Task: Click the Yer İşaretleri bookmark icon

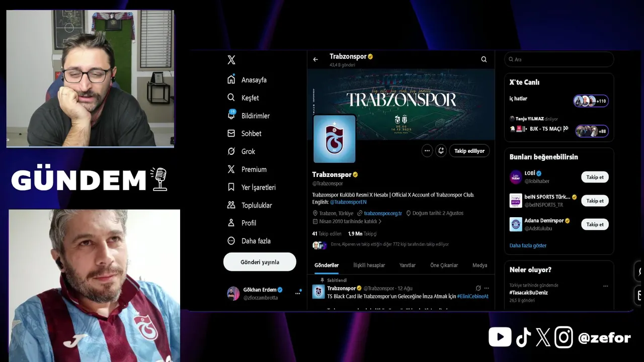Action: pyautogui.click(x=231, y=187)
